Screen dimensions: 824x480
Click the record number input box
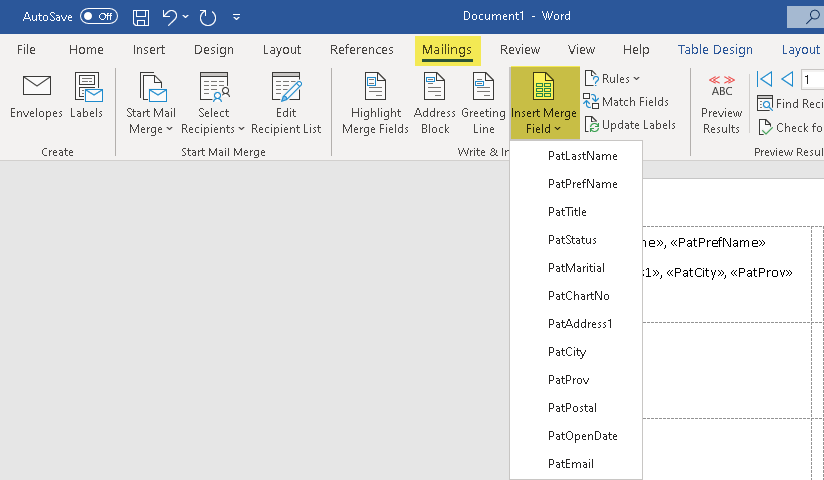812,79
